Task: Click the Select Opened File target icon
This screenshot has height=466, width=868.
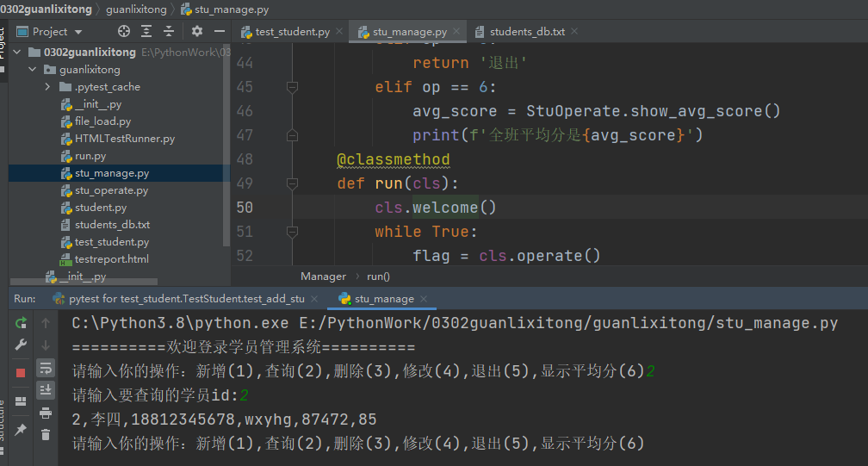Action: pos(124,32)
